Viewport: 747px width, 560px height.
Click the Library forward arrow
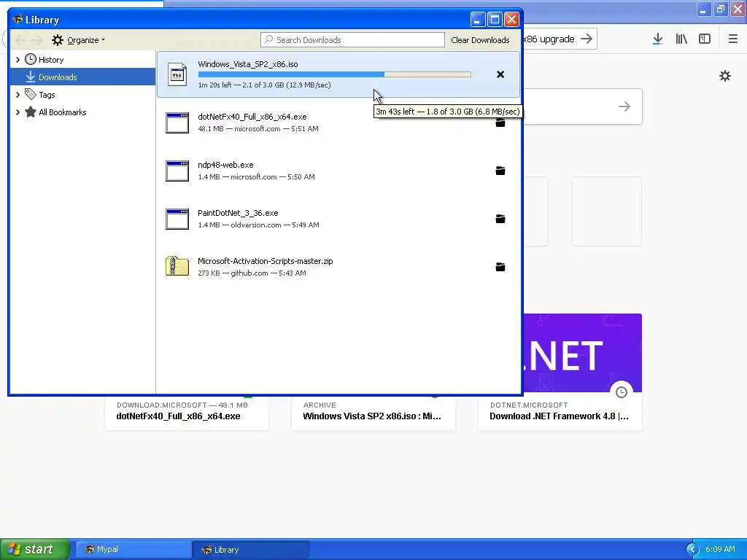(36, 40)
